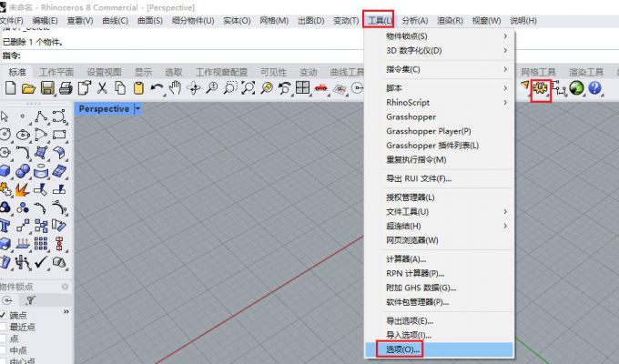
Task: Expand the 物件锁点(S) submenu
Action: (440, 35)
